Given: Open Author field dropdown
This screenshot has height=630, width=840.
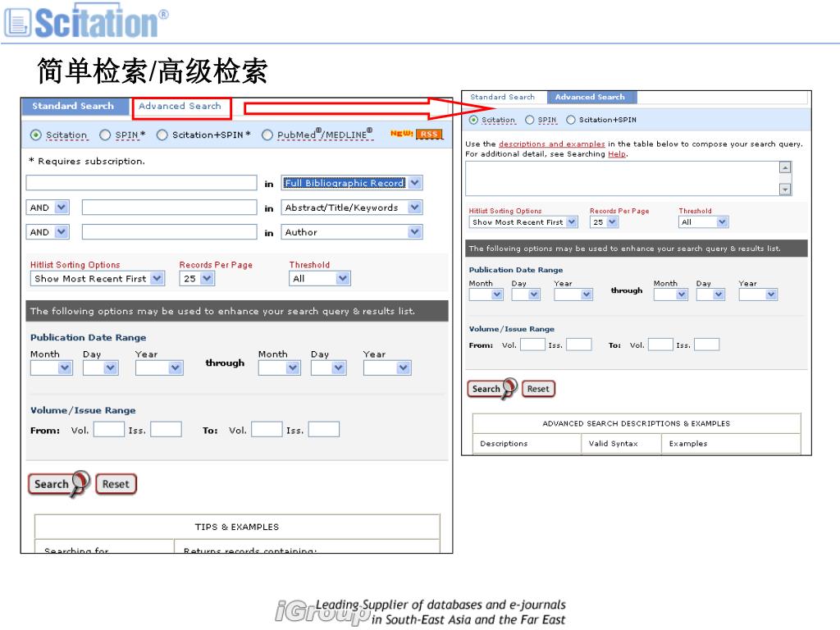Looking at the screenshot, I should (x=352, y=232).
